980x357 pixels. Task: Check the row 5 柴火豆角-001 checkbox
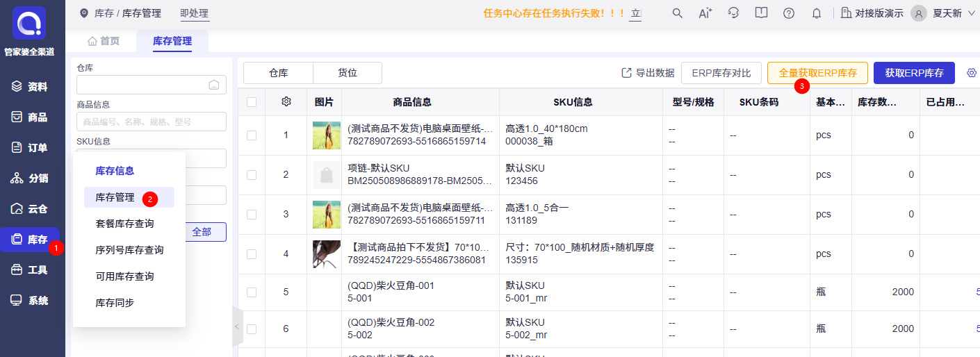pyautogui.click(x=252, y=292)
